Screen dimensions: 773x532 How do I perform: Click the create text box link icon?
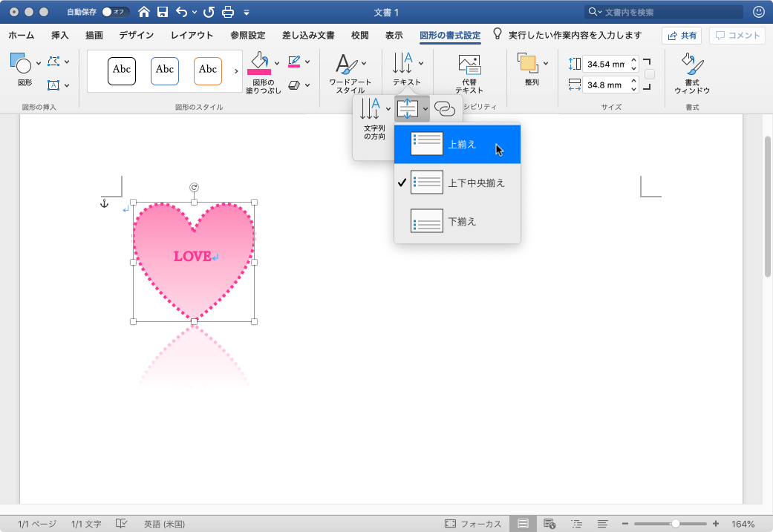[x=445, y=109]
